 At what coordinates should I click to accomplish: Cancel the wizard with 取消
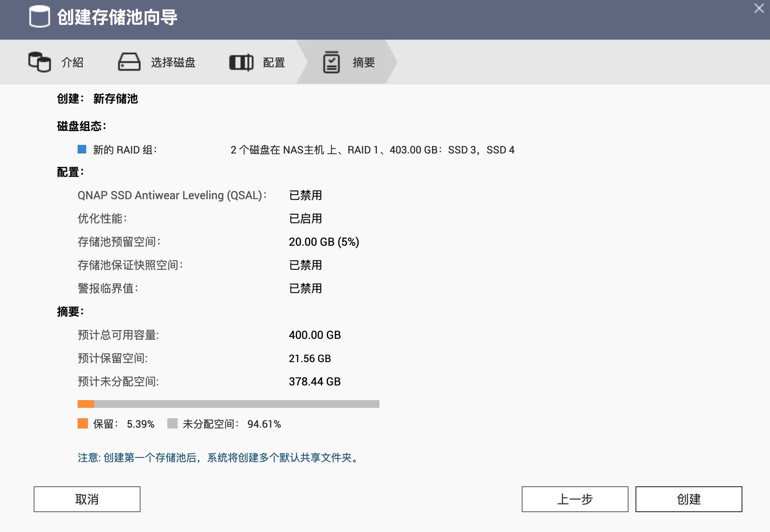[x=86, y=499]
